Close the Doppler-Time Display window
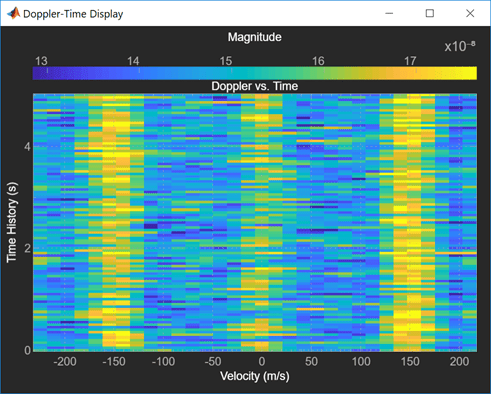Screen dimensions: 491x394 [470, 13]
